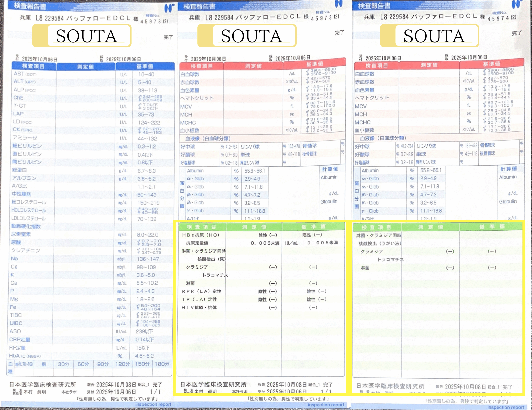Screen dimensions: 532x410
Task: Select the SOUTA name label on middle report
Action: (x=251, y=36)
